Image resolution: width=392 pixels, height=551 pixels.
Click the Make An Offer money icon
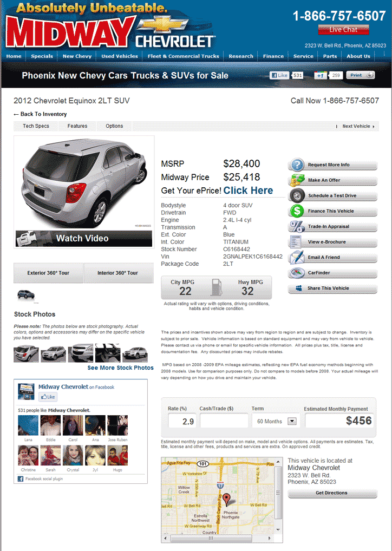pos(297,180)
